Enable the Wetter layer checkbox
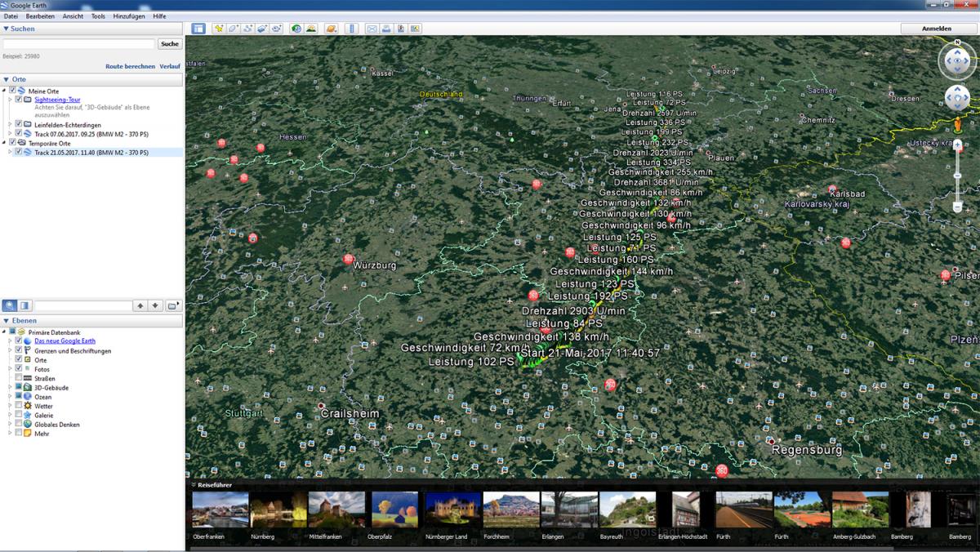The height and width of the screenshot is (552, 980). click(19, 406)
